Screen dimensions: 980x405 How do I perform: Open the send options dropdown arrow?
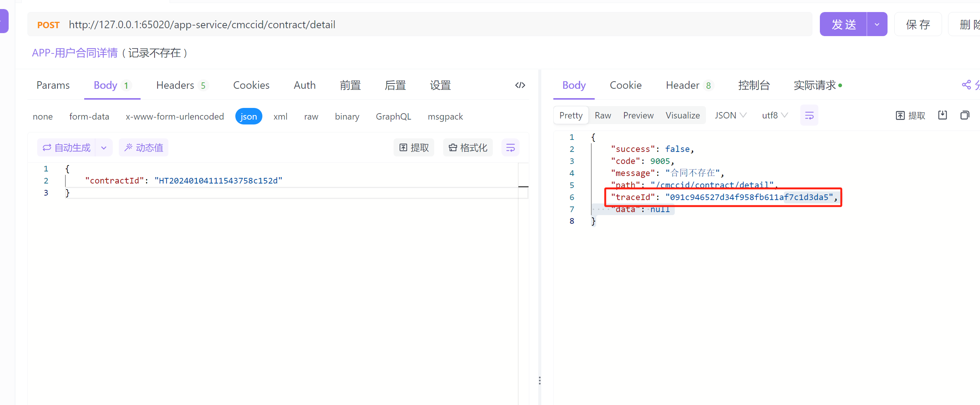tap(877, 24)
